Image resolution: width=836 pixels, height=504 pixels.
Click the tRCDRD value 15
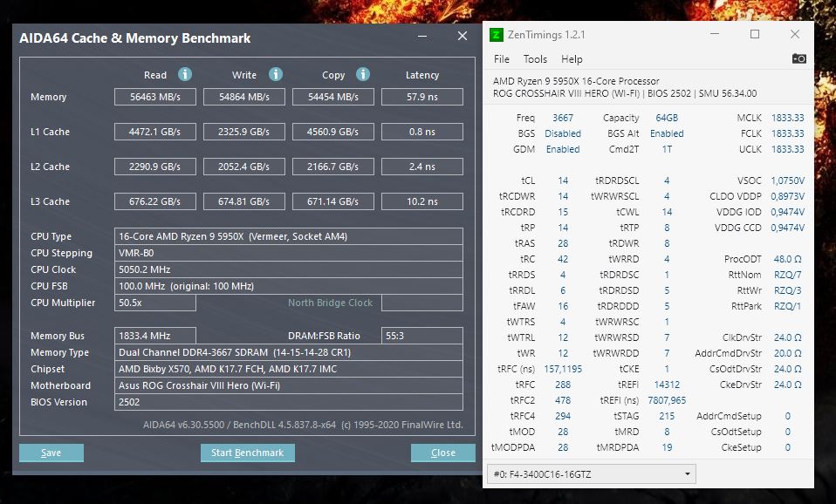[563, 212]
